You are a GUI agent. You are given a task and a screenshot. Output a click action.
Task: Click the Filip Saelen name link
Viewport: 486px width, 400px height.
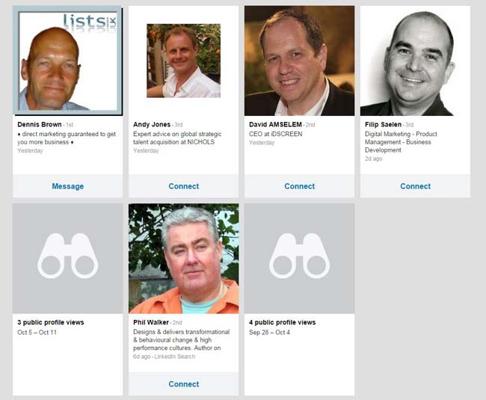[x=383, y=124]
